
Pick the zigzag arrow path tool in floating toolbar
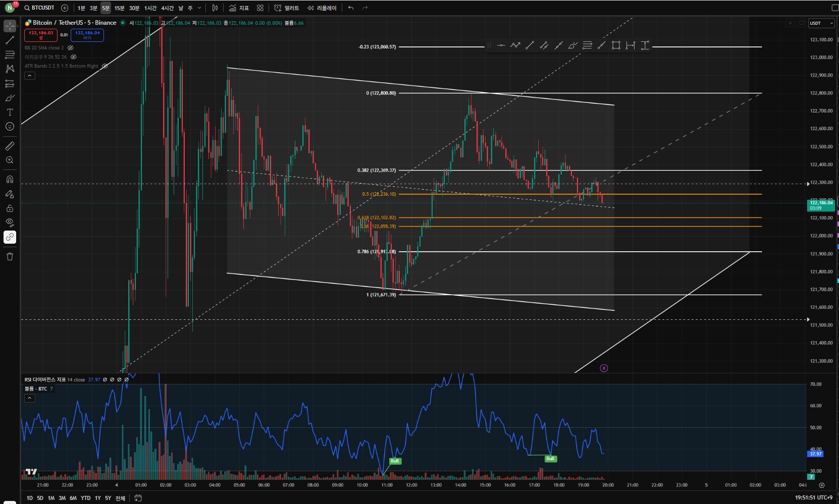[515, 45]
